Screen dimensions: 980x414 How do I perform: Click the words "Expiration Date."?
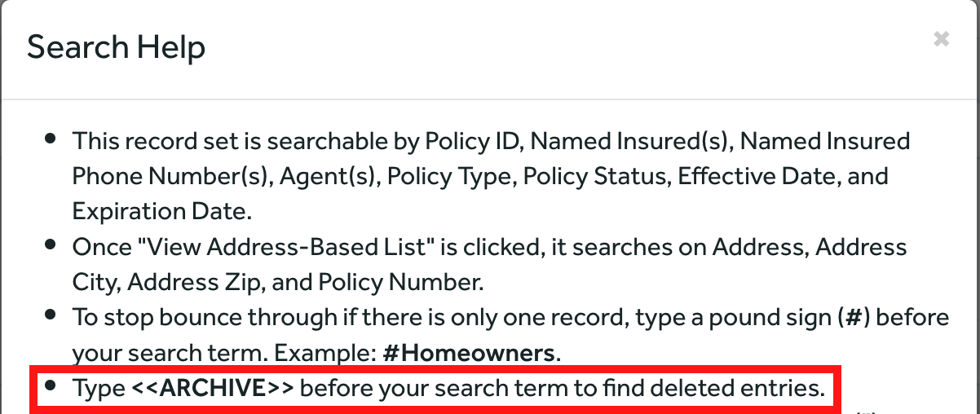click(x=162, y=212)
